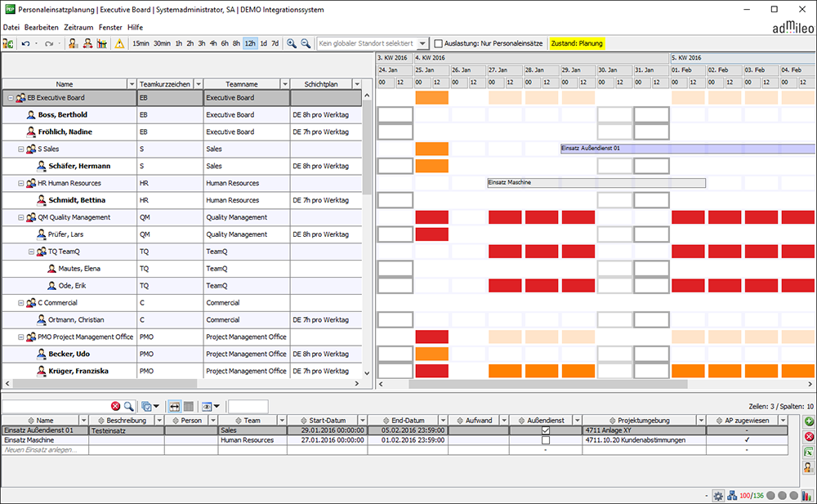Check Außendienst for Einsatz Maschine
This screenshot has height=504, width=817.
[546, 440]
